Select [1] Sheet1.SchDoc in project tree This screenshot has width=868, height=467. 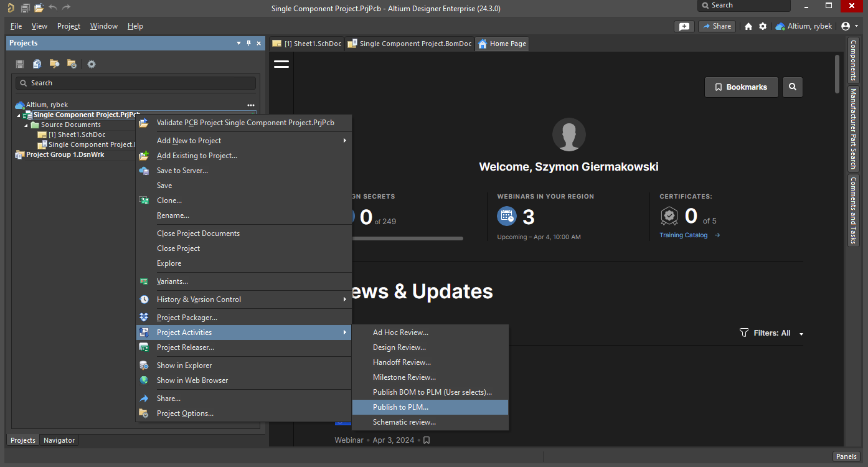77,134
